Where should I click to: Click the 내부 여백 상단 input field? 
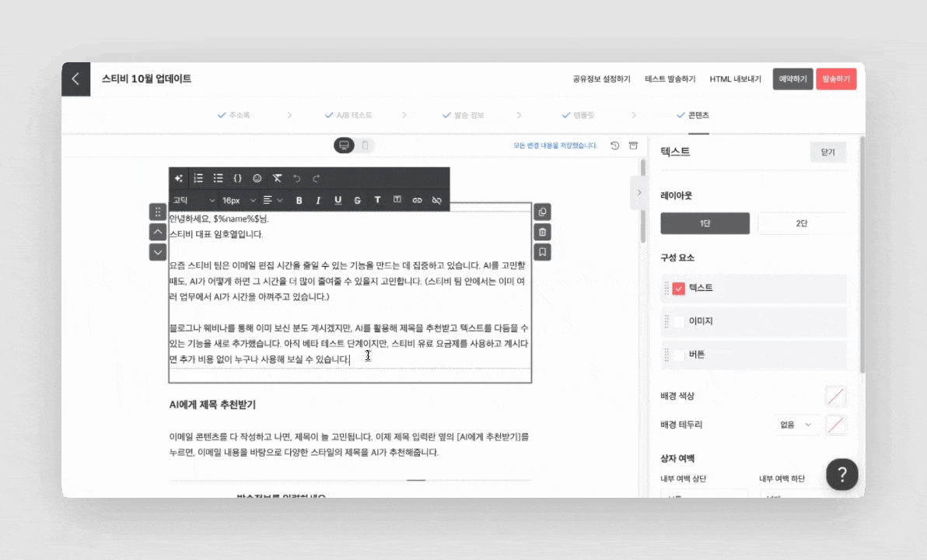click(x=704, y=493)
